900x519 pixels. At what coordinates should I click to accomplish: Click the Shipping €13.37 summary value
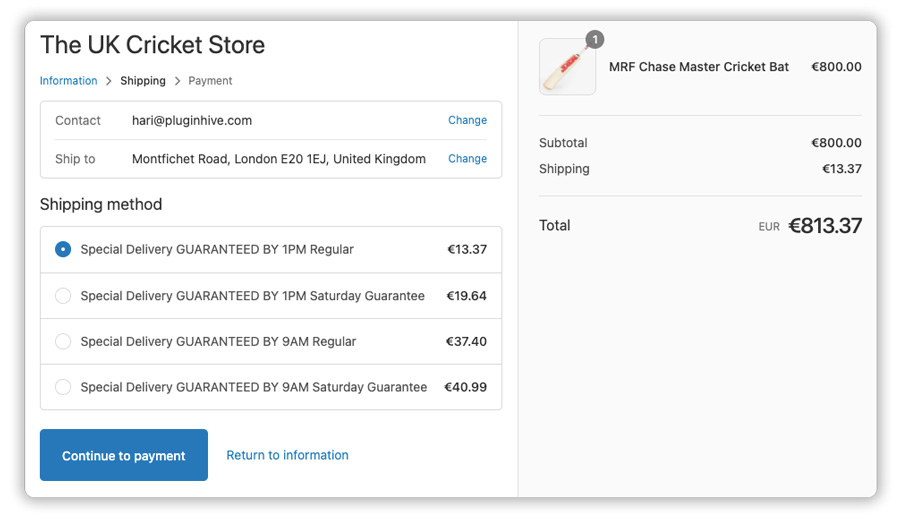(842, 169)
